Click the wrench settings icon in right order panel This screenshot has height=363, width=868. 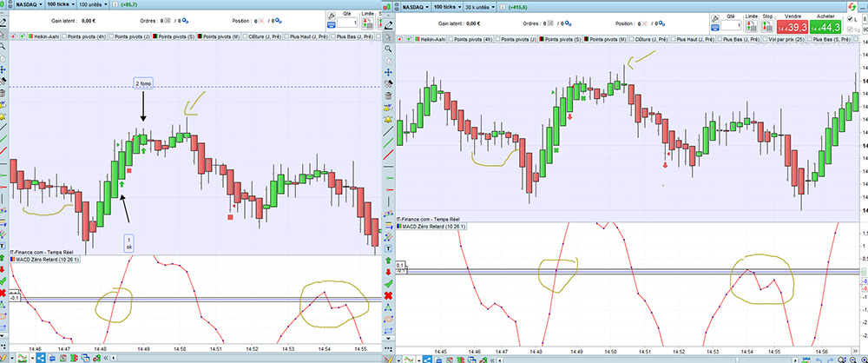pos(715,18)
